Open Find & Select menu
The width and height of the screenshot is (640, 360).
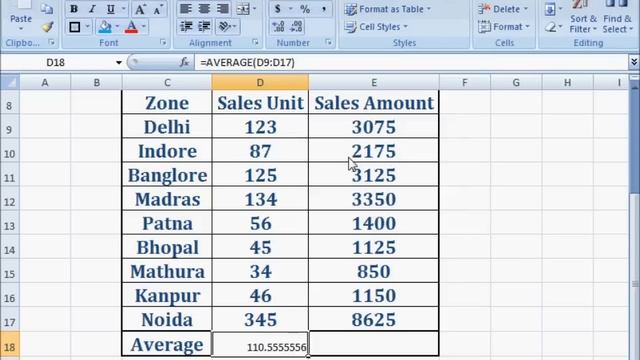coord(617,18)
